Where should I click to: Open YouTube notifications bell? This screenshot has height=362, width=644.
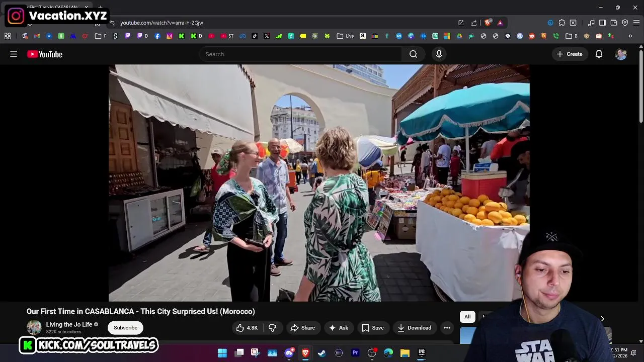point(599,54)
